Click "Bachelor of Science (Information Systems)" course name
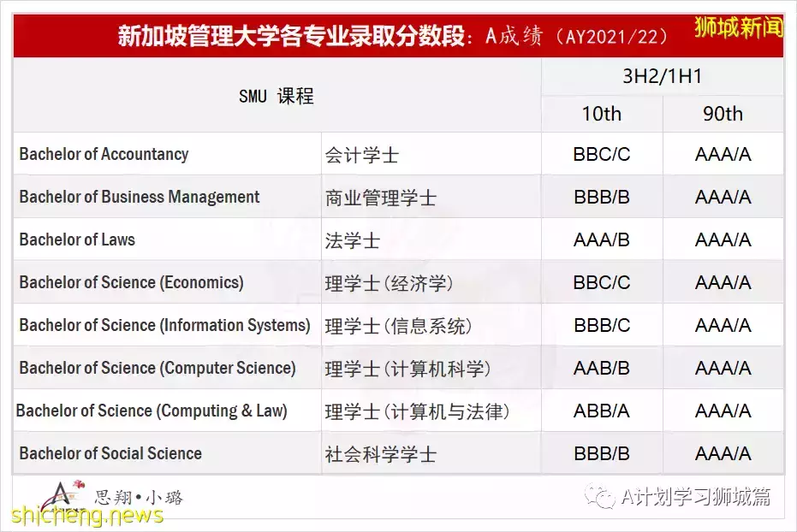Screen dimensions: 797x532 click(164, 325)
